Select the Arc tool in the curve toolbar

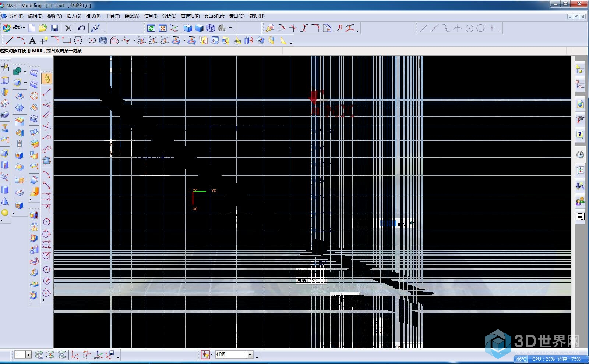point(21,40)
